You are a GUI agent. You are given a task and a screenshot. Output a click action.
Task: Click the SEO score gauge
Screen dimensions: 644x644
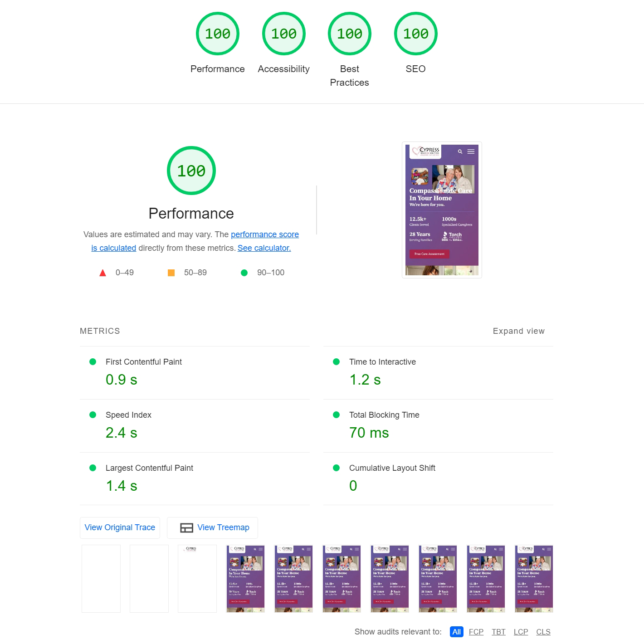click(416, 34)
